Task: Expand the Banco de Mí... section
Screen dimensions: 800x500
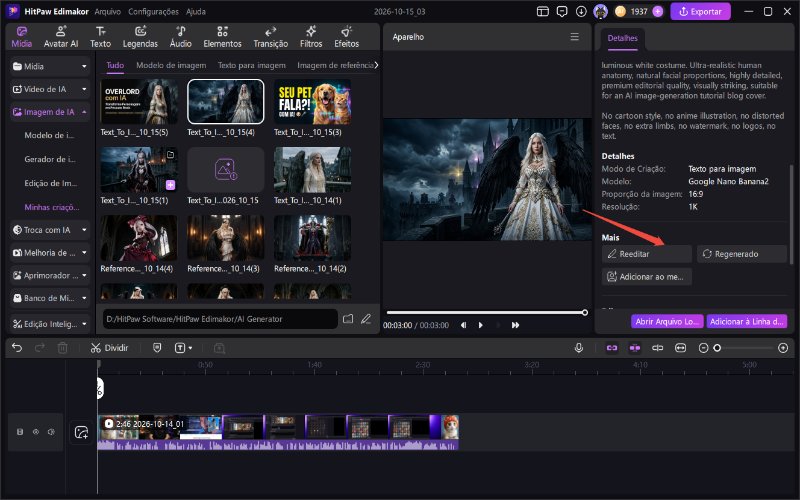Action: pos(50,298)
